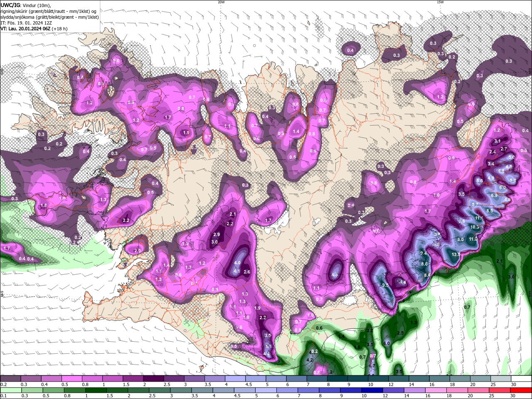Click the '8.0' value on the map
Image resolution: width=532 pixels, height=399 pixels.
click(x=461, y=239)
